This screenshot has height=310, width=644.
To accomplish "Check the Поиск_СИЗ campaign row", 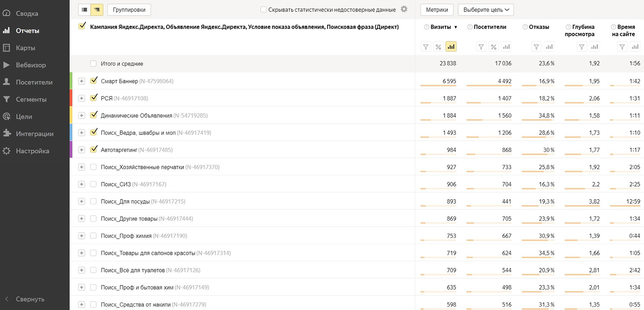I will pyautogui.click(x=93, y=184).
